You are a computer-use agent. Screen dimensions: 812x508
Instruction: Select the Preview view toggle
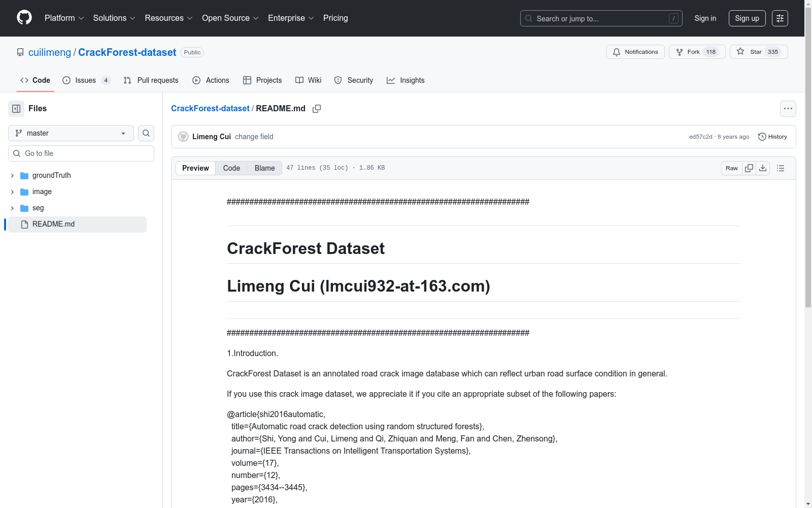pyautogui.click(x=195, y=168)
